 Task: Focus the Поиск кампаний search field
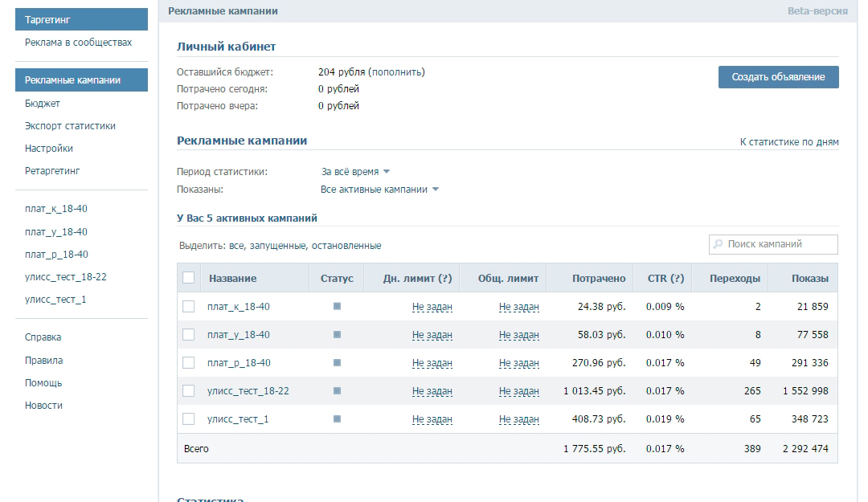tap(780, 244)
